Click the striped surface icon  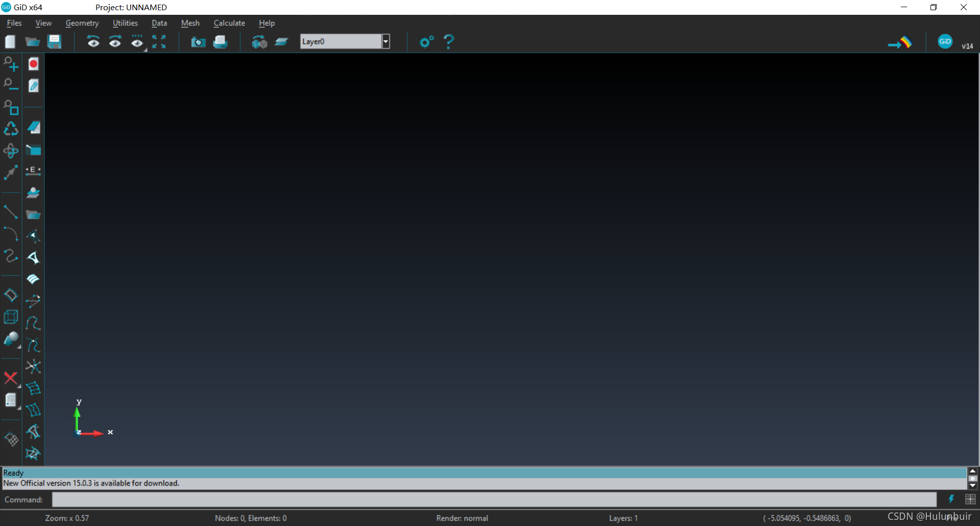pyautogui.click(x=34, y=279)
